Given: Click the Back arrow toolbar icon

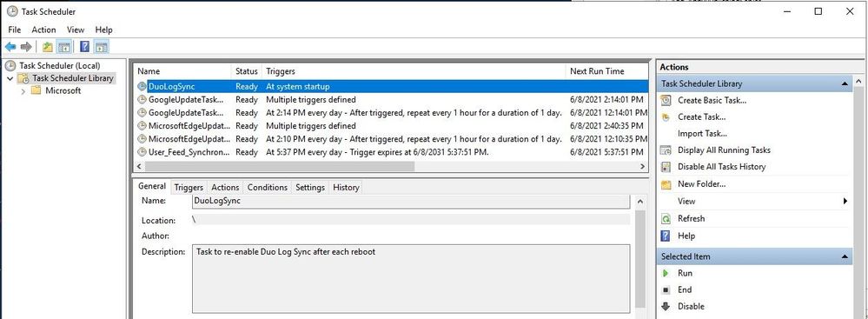Looking at the screenshot, I should [x=10, y=47].
